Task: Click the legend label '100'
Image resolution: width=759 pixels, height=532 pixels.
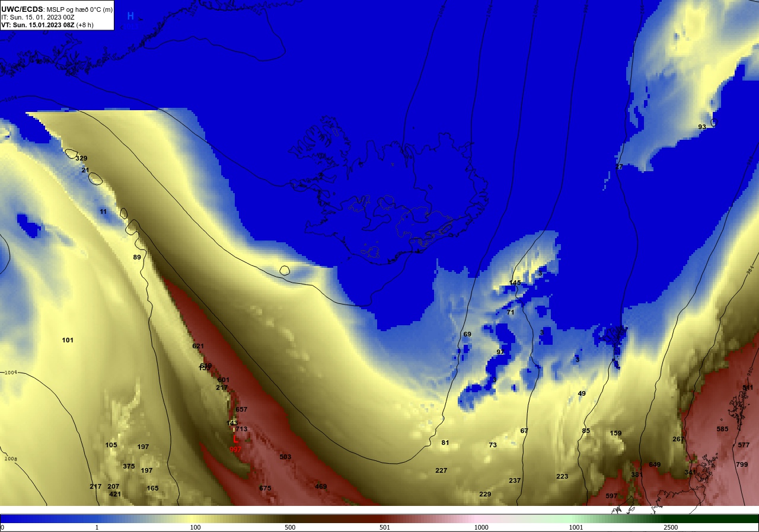Action: click(195, 527)
